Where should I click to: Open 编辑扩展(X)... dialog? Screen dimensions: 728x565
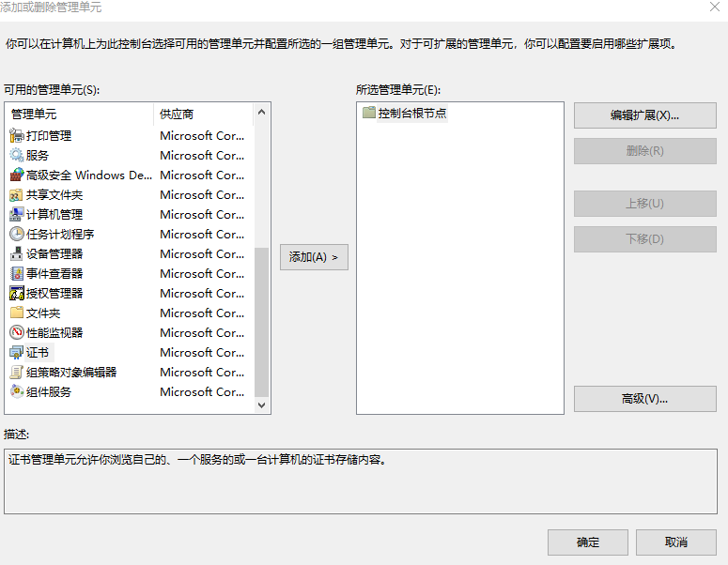[x=645, y=115]
